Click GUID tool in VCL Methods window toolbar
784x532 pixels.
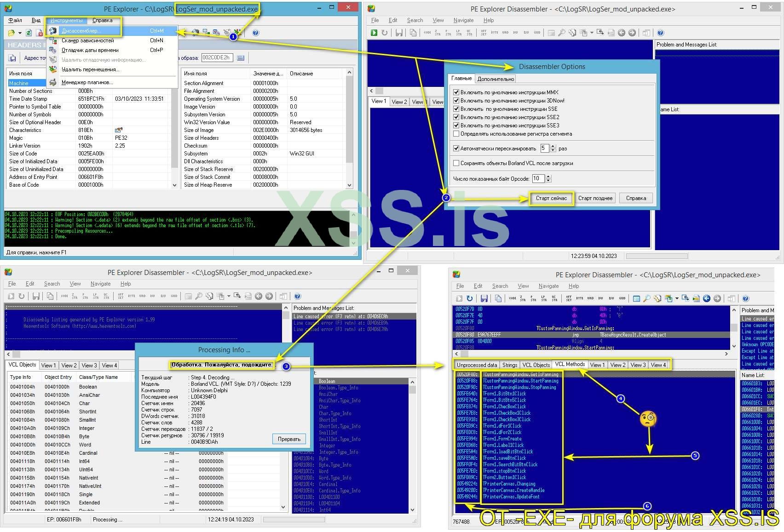pos(622,298)
